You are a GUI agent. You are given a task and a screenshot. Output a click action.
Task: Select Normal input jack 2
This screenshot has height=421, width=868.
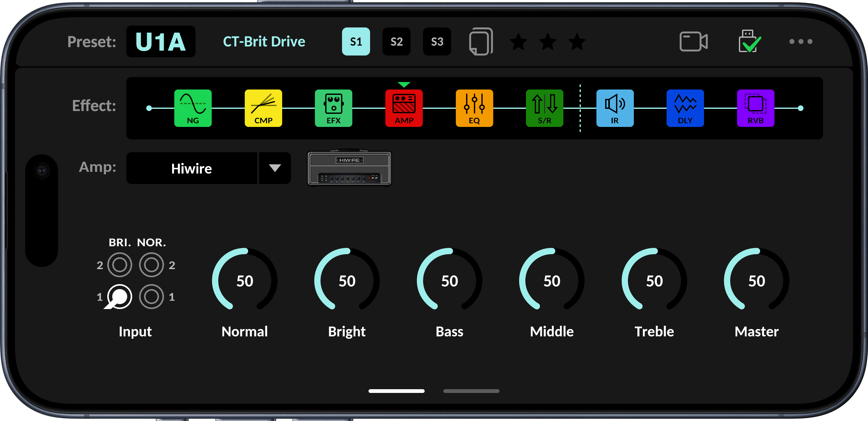pos(151,265)
